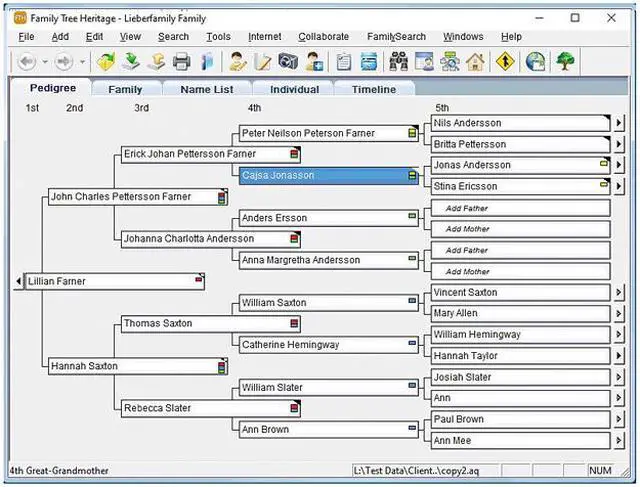Select the Cajsa Jonasson box
This screenshot has width=640, height=487.
[x=329, y=176]
